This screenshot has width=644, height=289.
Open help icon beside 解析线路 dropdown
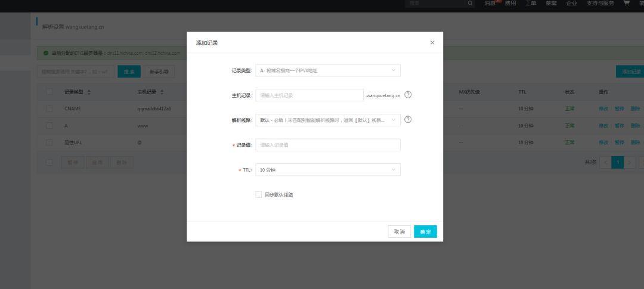click(x=408, y=120)
